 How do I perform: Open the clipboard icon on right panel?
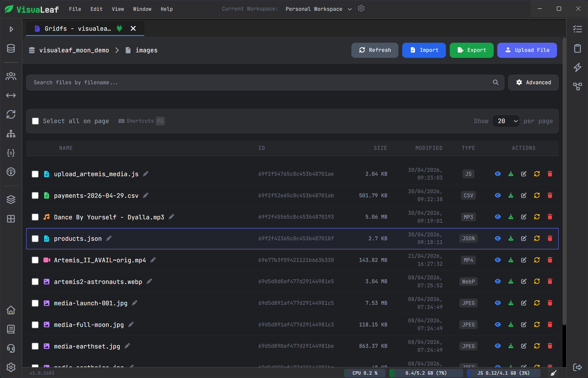coord(577,48)
